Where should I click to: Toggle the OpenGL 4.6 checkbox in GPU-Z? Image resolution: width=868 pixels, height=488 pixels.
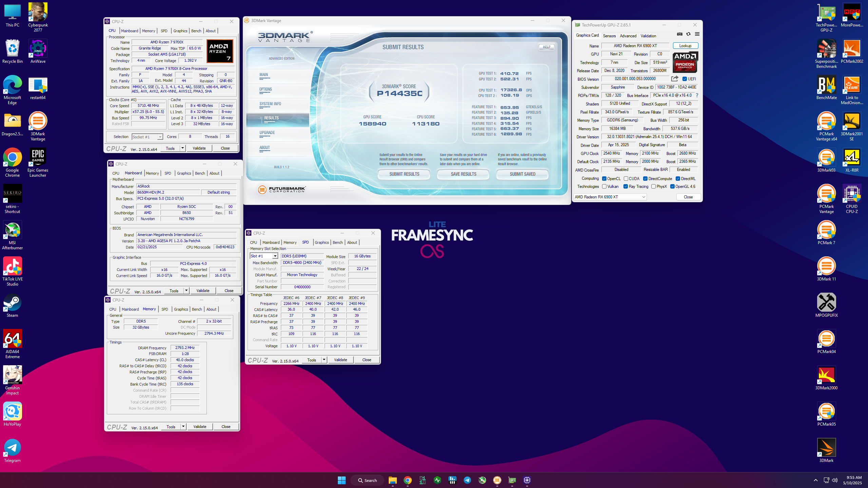click(672, 187)
